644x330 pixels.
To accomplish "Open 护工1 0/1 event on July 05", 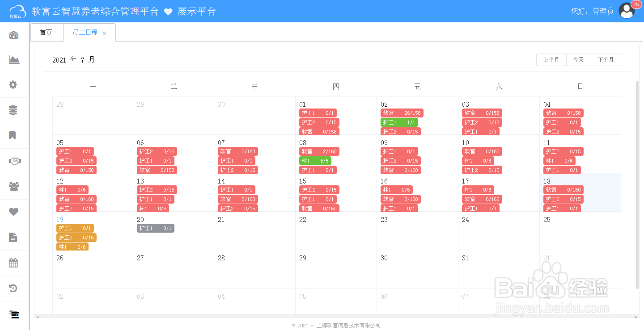I will 75,151.
